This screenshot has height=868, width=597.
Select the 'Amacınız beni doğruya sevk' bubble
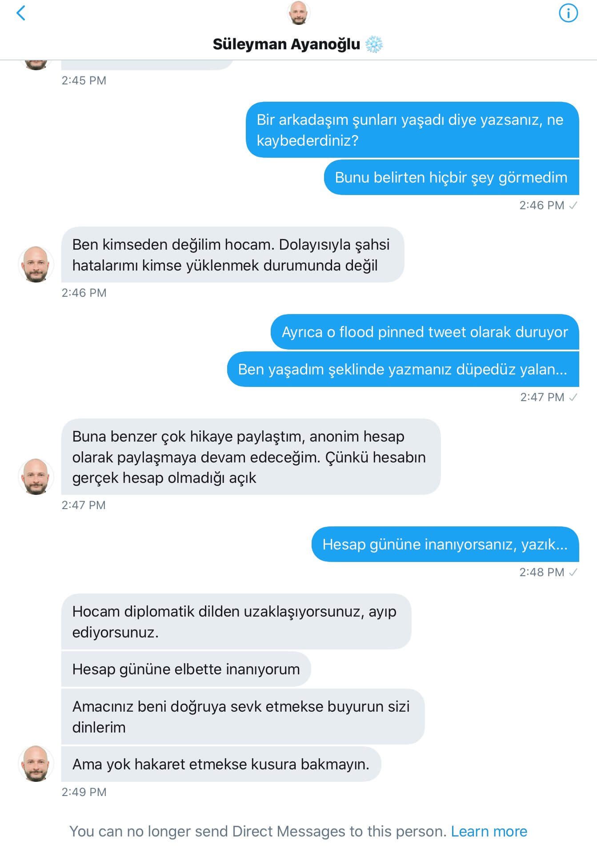tap(243, 717)
